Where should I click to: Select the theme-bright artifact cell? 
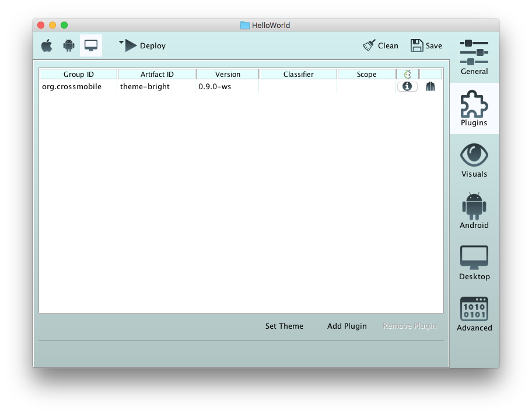pyautogui.click(x=156, y=86)
